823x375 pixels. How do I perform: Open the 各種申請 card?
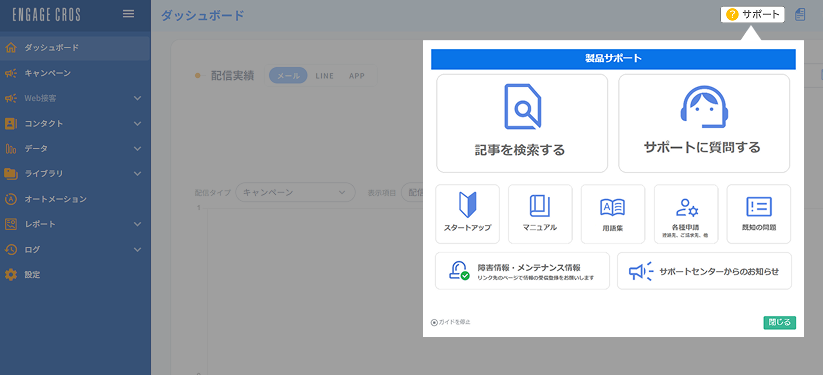[x=686, y=214]
